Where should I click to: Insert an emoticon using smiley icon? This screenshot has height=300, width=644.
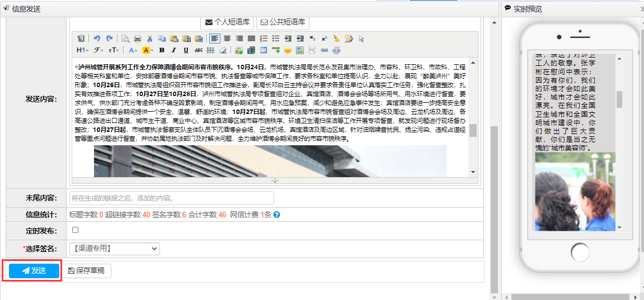tap(288, 50)
